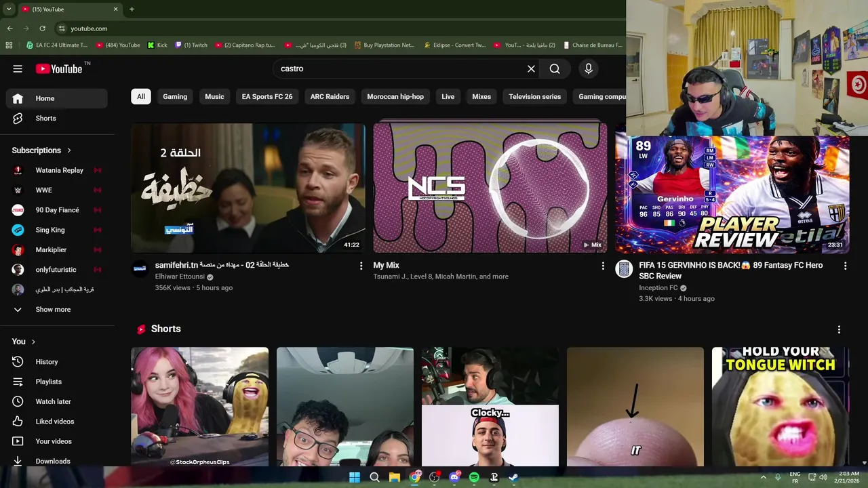Clear the search text with the X icon
The width and height of the screenshot is (868, 488).
[531, 68]
